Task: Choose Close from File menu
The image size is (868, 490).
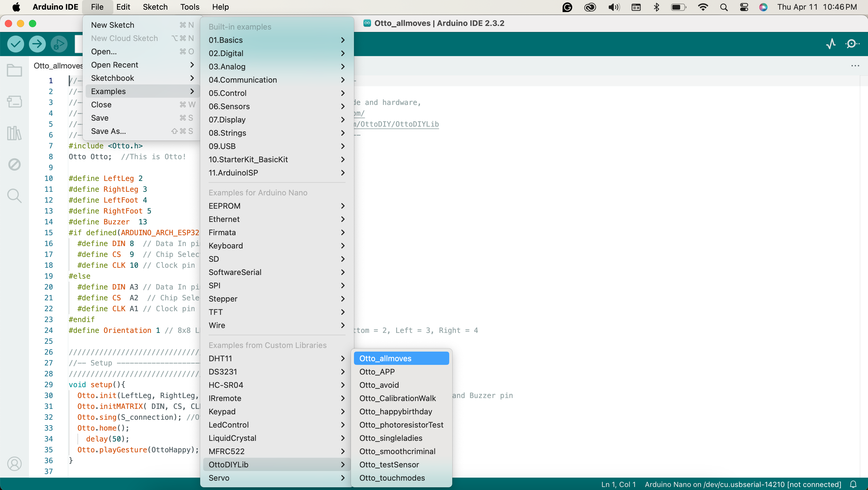Action: [x=142, y=104]
